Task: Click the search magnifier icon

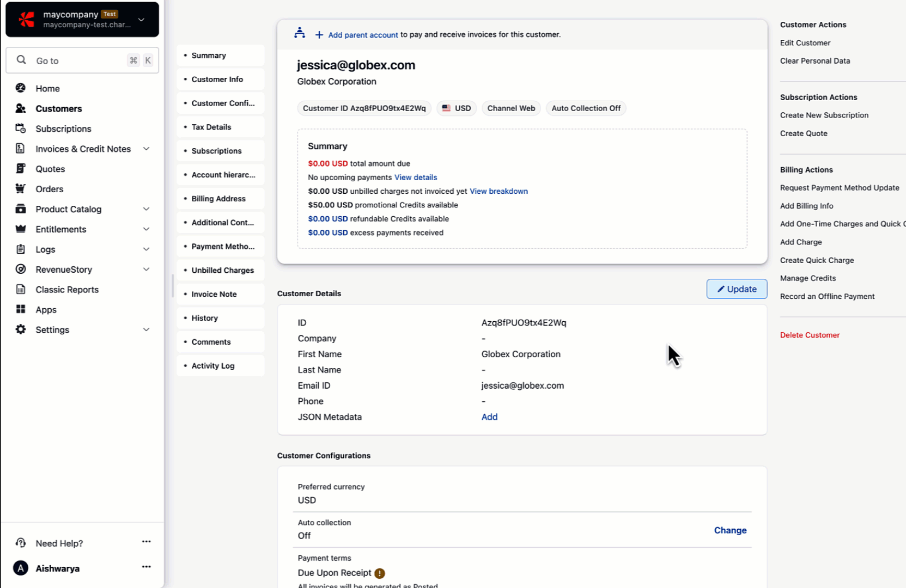Action: (x=21, y=60)
